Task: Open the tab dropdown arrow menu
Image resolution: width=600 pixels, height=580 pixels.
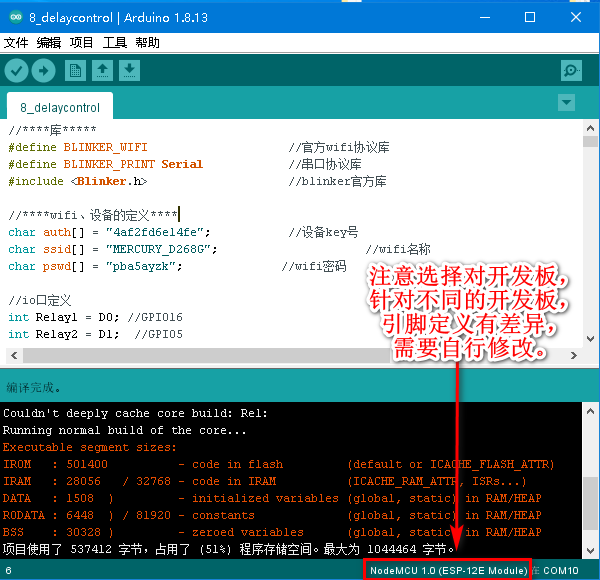Action: (566, 103)
